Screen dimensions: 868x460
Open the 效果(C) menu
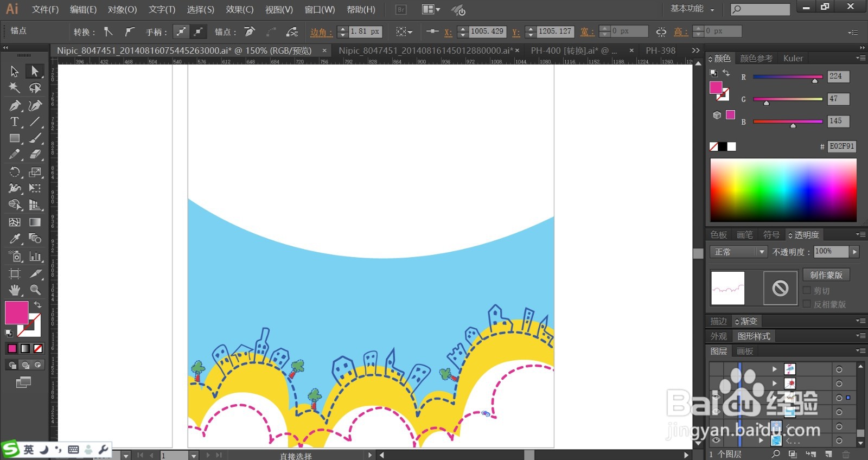[240, 10]
